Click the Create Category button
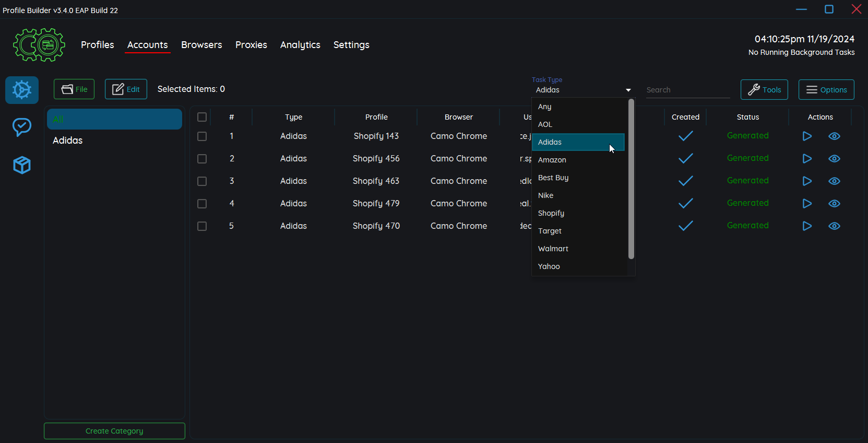The width and height of the screenshot is (868, 443). tap(114, 431)
